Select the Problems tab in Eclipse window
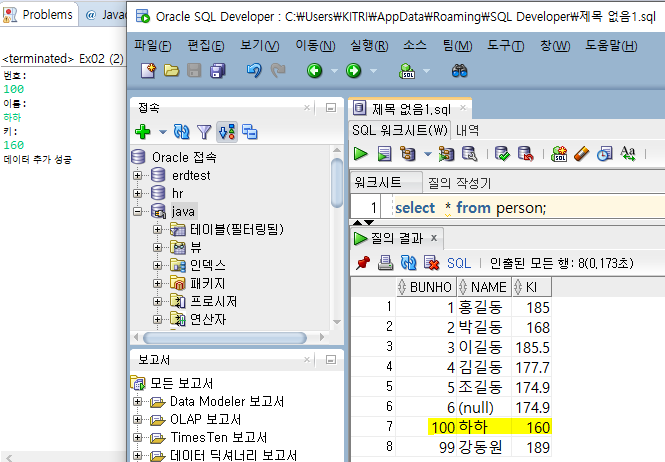665x462 pixels. coord(38,14)
